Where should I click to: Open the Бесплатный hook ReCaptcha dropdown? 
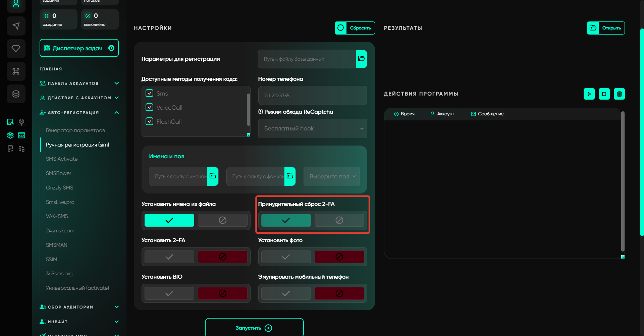[x=312, y=128]
